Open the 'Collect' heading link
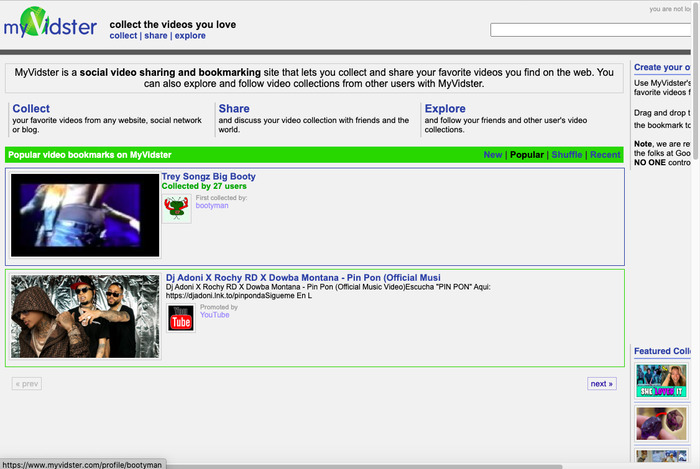The image size is (700, 469). pos(31,108)
